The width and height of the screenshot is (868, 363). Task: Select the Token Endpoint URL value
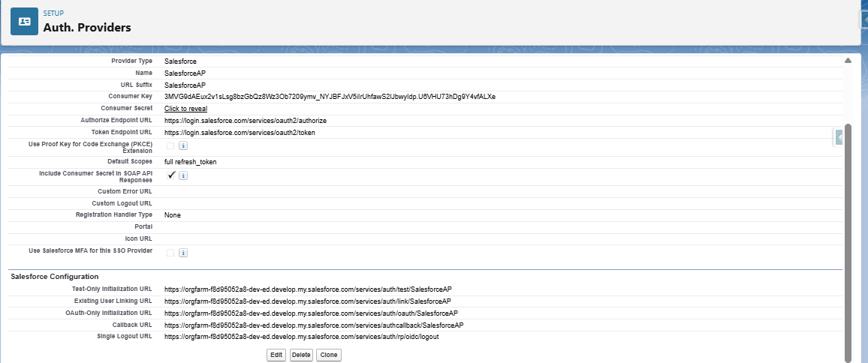240,133
